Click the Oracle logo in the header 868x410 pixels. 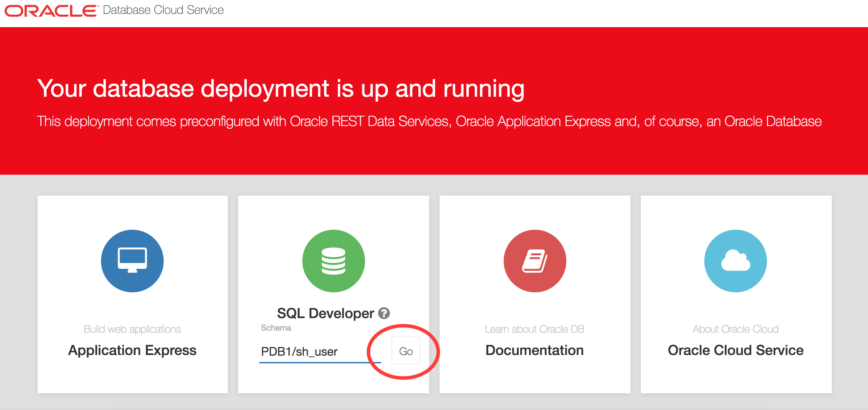click(x=51, y=10)
